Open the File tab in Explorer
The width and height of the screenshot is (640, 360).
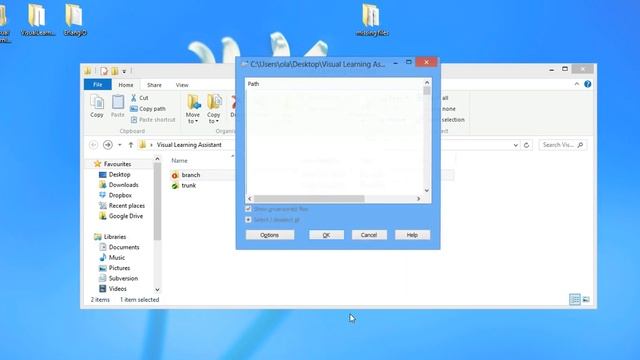pyautogui.click(x=98, y=84)
